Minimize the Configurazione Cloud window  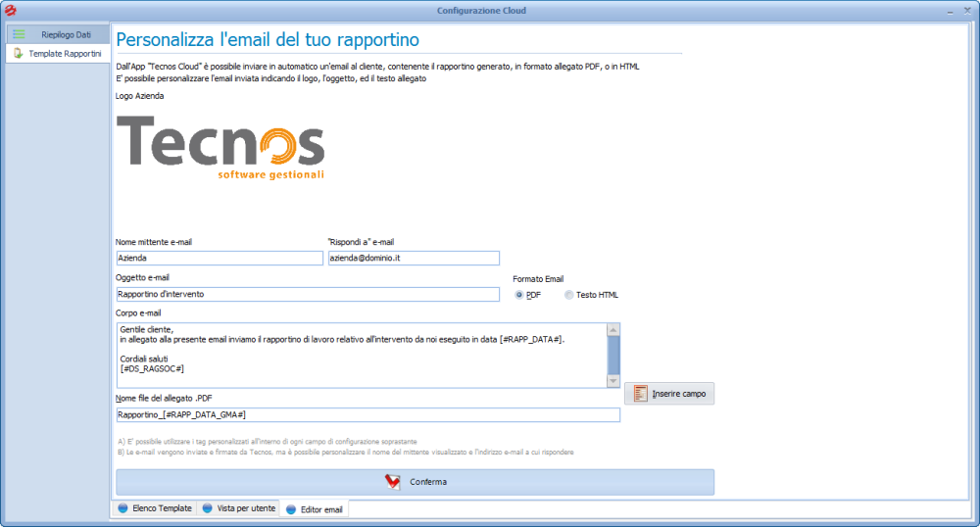tap(950, 11)
